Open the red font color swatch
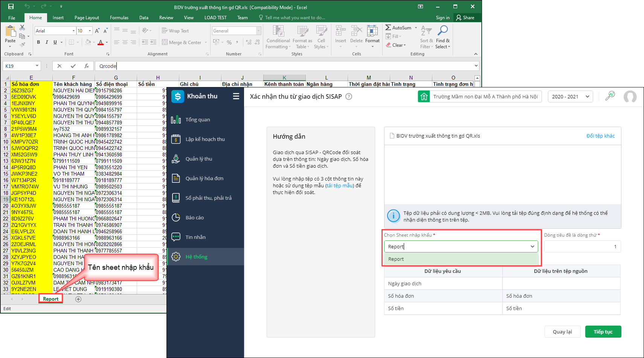 pos(101,42)
